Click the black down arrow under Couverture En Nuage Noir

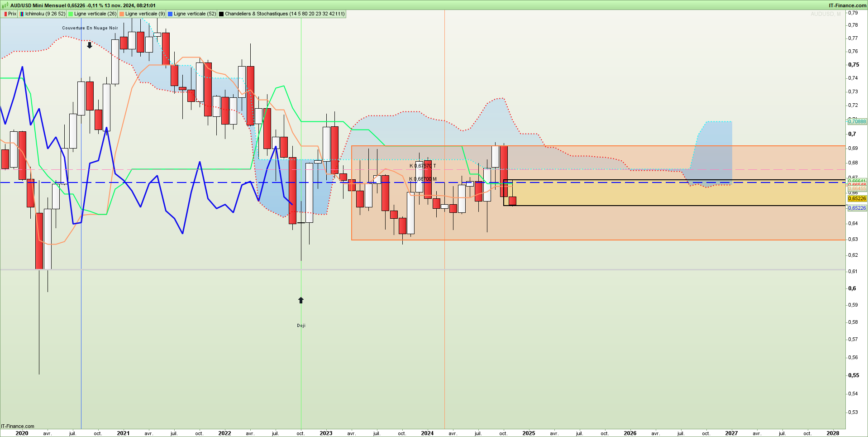click(90, 45)
